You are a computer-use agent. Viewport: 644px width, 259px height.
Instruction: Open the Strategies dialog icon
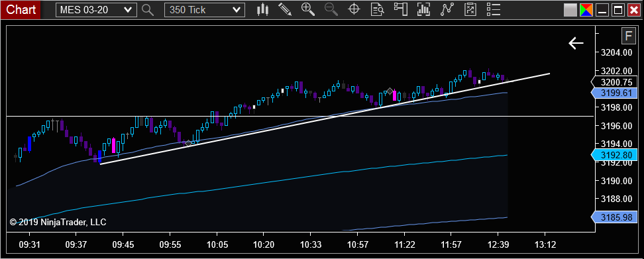click(x=470, y=10)
